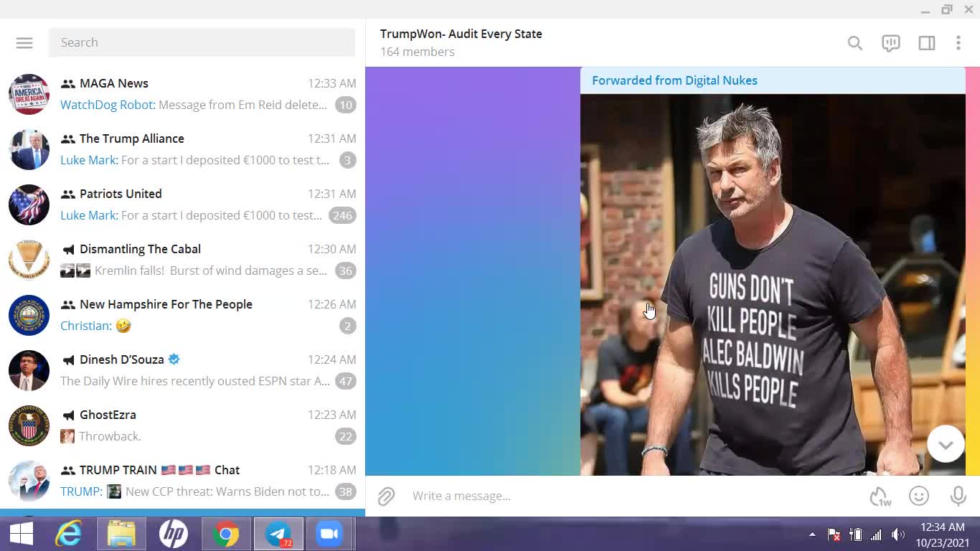The width and height of the screenshot is (980, 551).
Task: Open the emoji picker
Action: click(x=919, y=496)
